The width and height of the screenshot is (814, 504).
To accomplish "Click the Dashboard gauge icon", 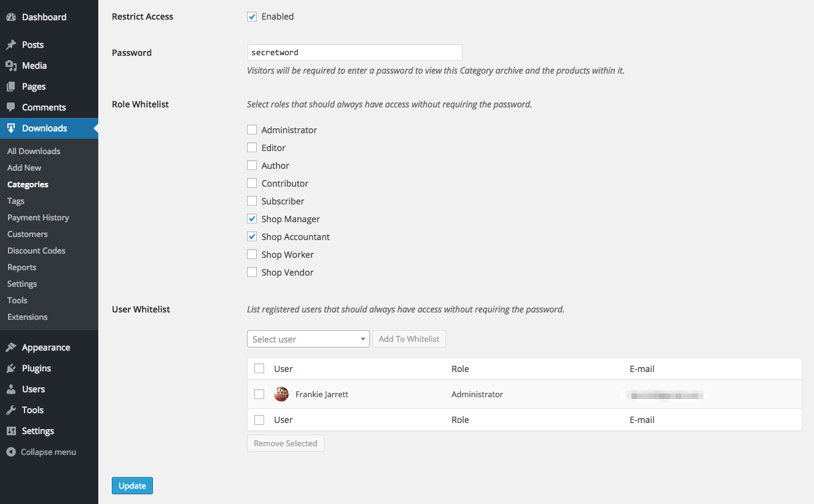I will [11, 17].
